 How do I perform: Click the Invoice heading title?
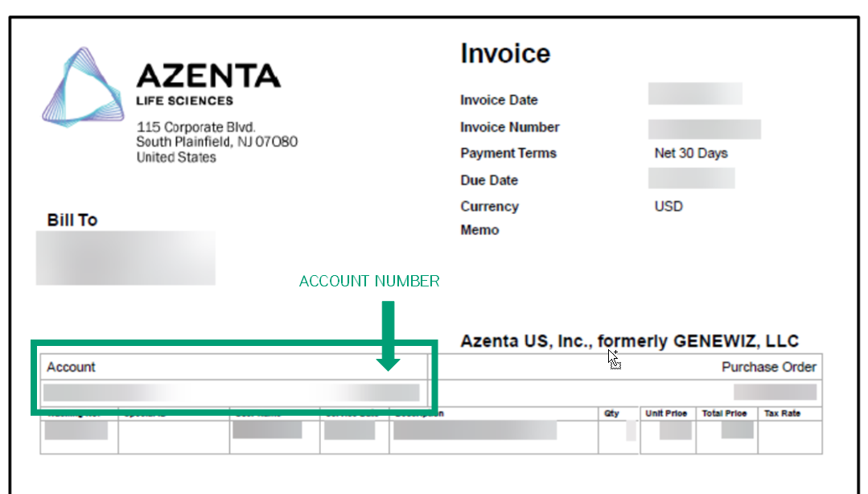[x=505, y=54]
